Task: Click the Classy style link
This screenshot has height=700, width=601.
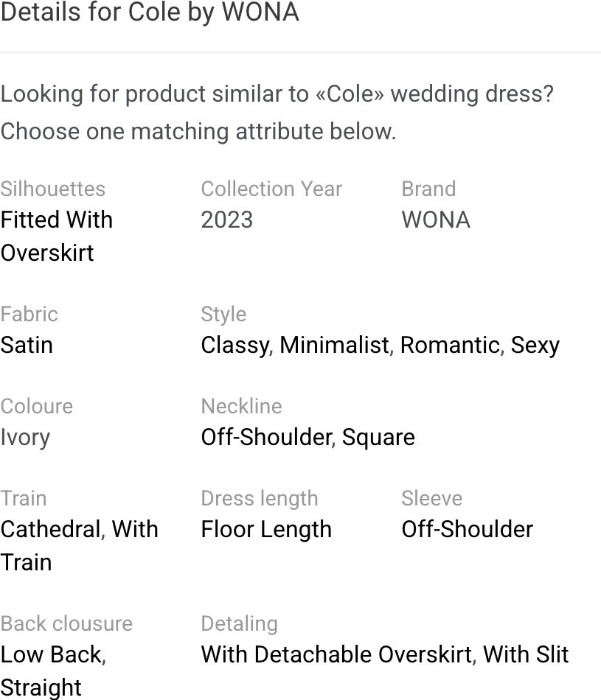Action: tap(237, 346)
